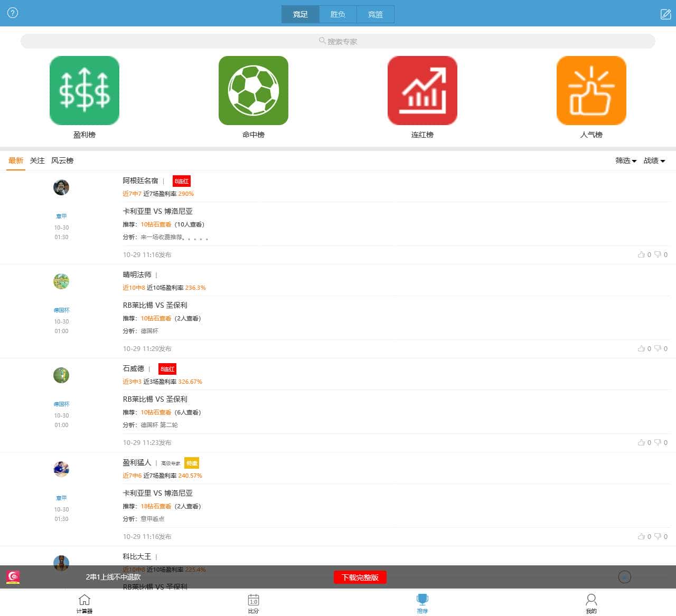
Task: Open 晴明法师's 10钻石查看 recommendation link
Action: [156, 318]
